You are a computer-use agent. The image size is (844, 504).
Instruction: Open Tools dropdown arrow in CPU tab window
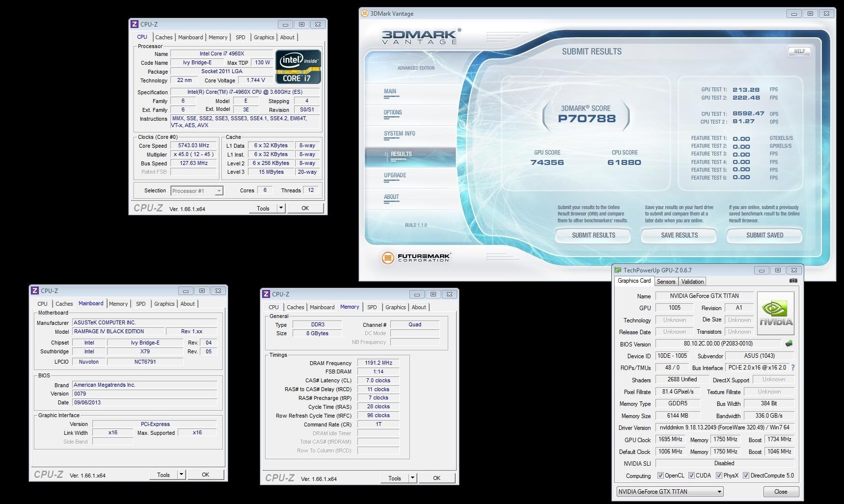tap(281, 208)
